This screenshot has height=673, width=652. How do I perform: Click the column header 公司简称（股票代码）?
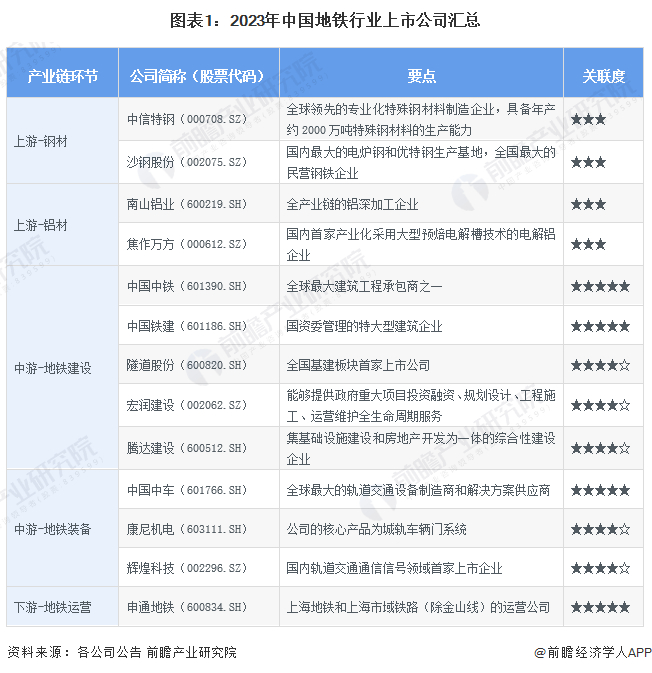[199, 76]
